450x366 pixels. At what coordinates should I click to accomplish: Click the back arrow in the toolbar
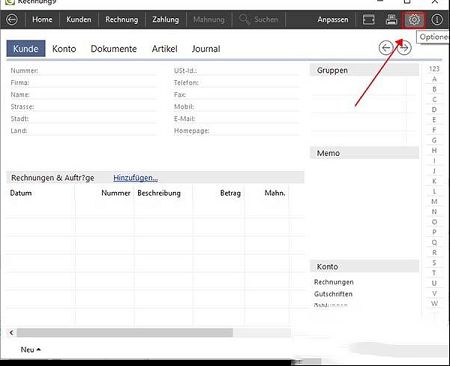(12, 20)
